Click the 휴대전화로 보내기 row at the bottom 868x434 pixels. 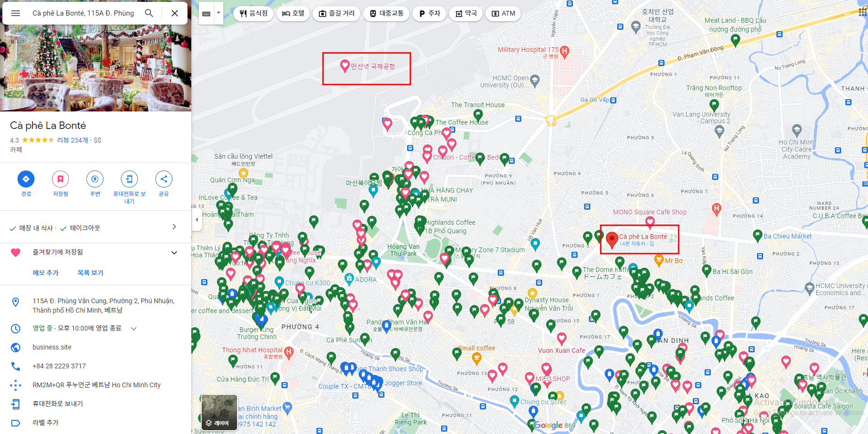click(95, 404)
